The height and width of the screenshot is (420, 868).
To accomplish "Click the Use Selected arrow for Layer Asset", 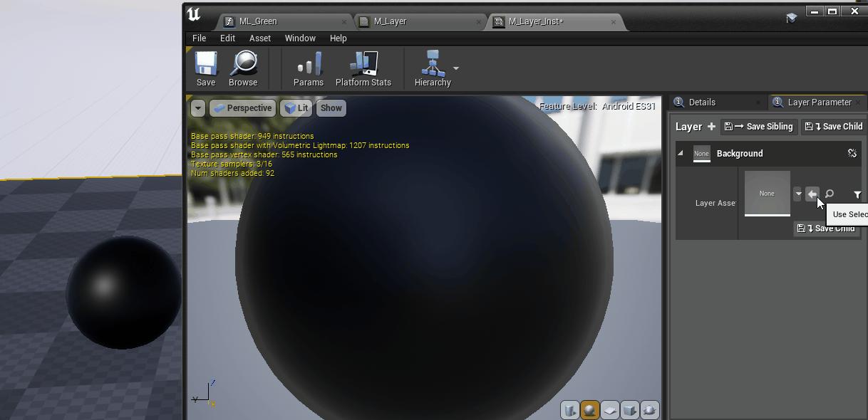I will (812, 194).
